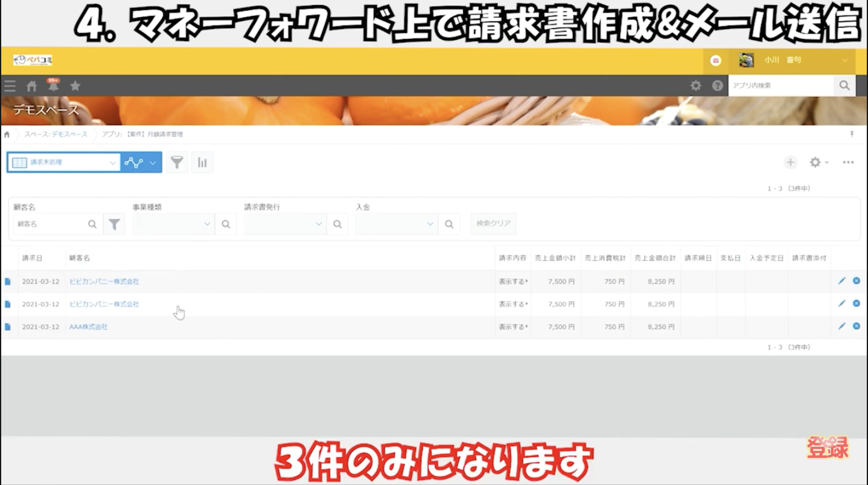This screenshot has width=868, height=485.
Task: Open the 請求未処理 view dropdown
Action: click(64, 162)
